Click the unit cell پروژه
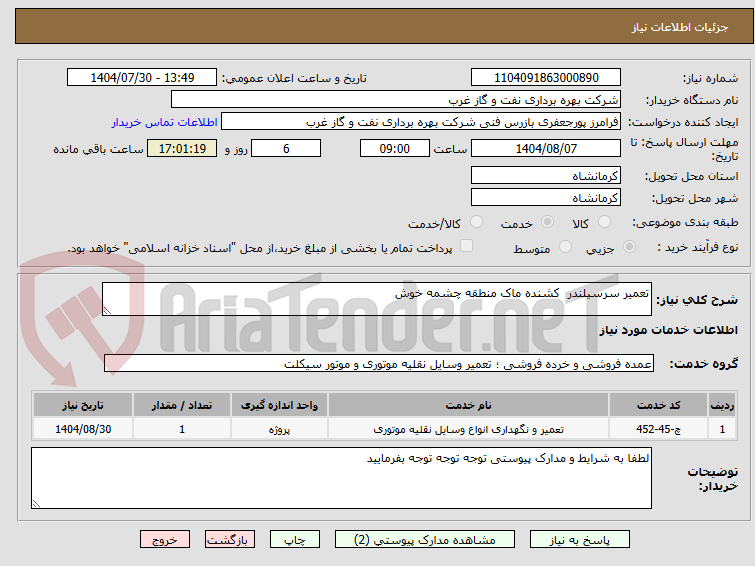 [279, 429]
